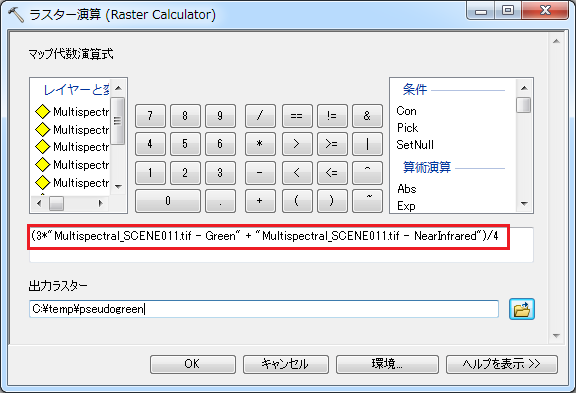Insert the Boolean Or (|) operator
Image resolution: width=576 pixels, height=393 pixels.
coord(367,144)
